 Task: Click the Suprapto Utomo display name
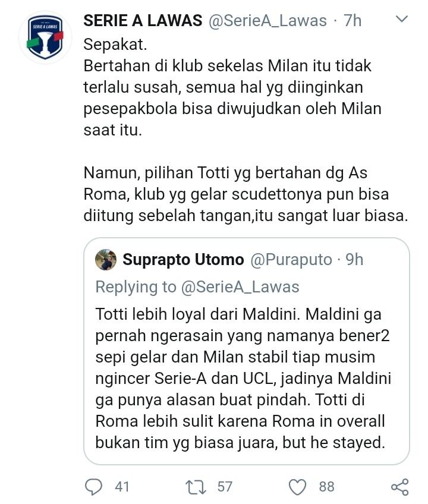(x=183, y=260)
